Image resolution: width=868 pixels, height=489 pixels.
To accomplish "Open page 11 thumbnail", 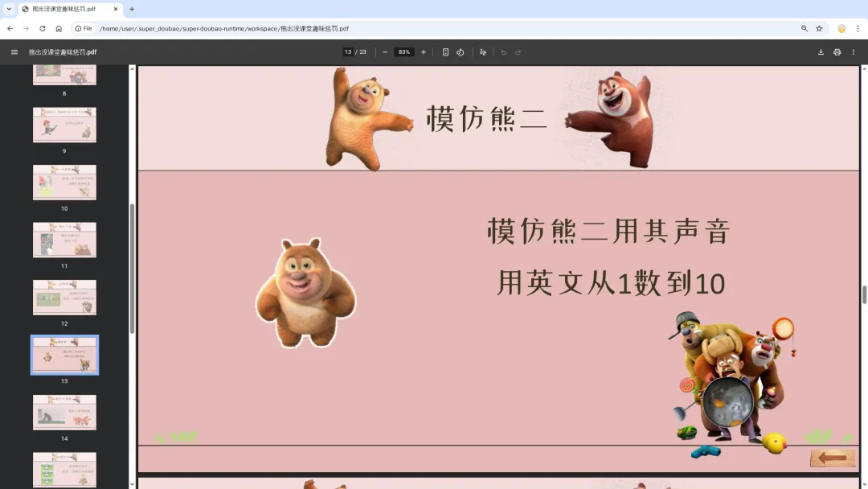I will pos(64,240).
